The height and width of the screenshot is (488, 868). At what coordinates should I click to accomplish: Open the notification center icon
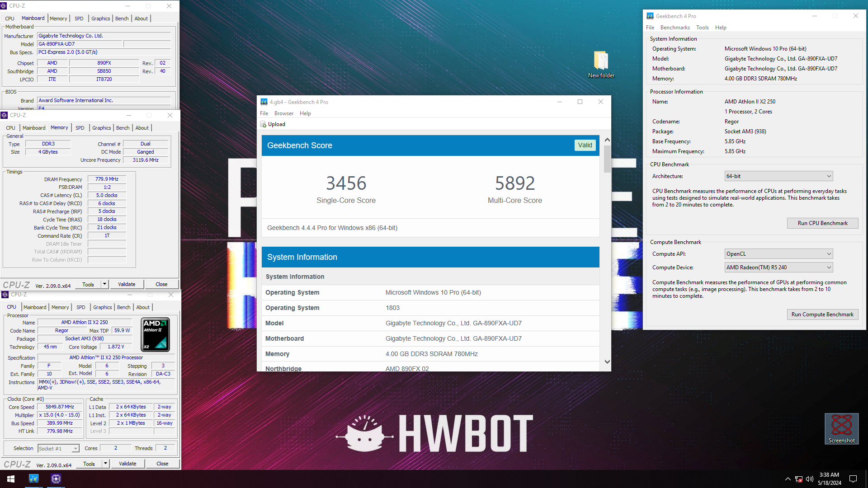tap(853, 479)
